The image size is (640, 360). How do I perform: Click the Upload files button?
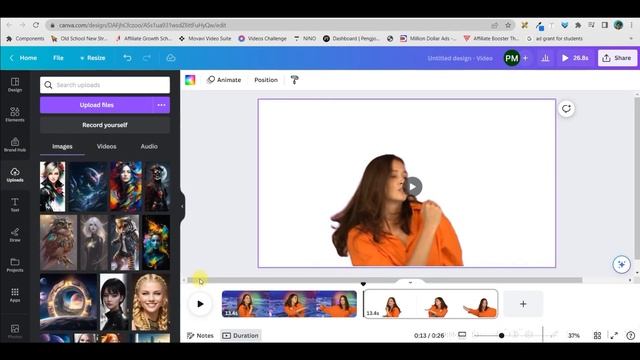point(96,105)
